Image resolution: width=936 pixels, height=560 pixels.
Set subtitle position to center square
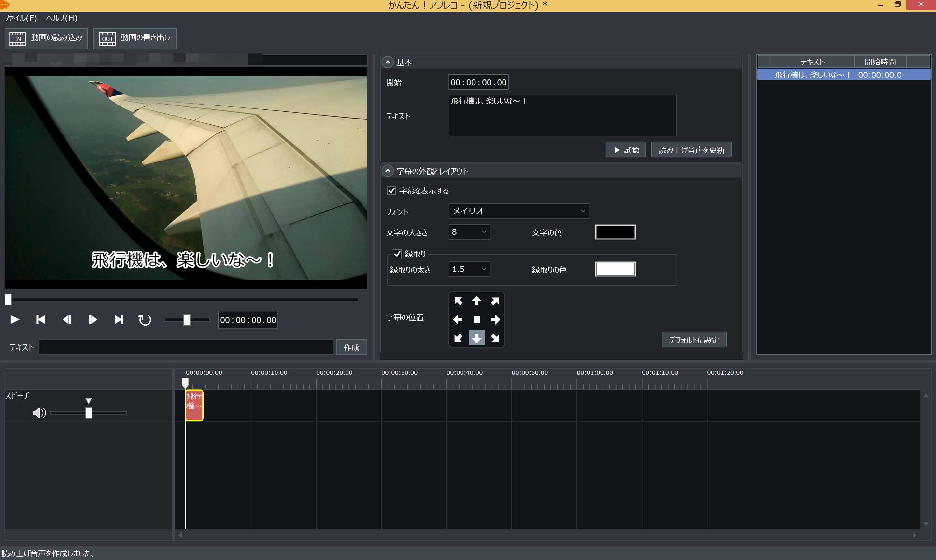pos(477,320)
